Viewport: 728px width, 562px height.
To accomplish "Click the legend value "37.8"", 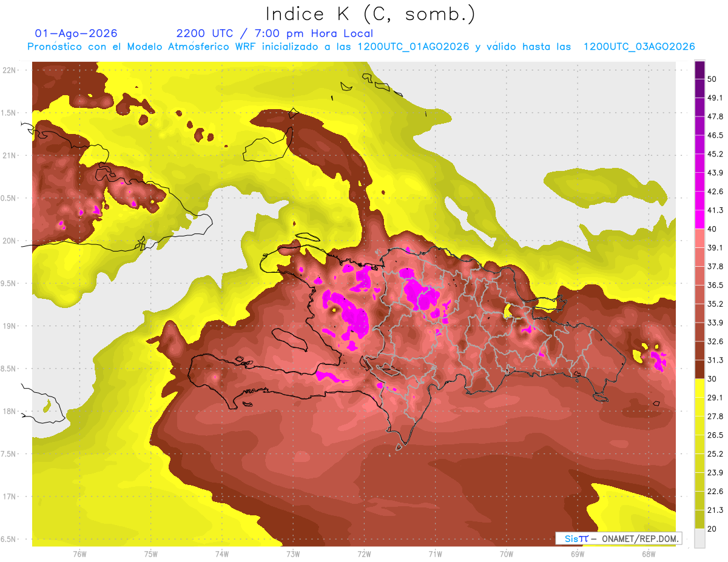I will [715, 266].
